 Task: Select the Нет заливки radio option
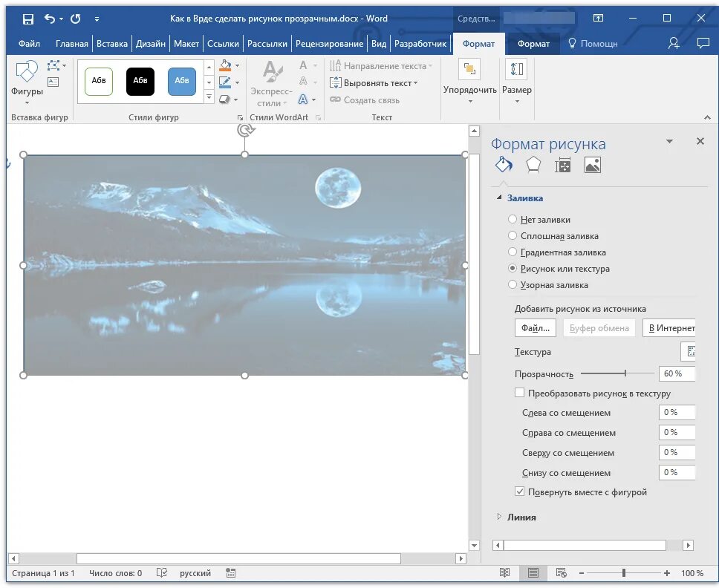tap(513, 219)
